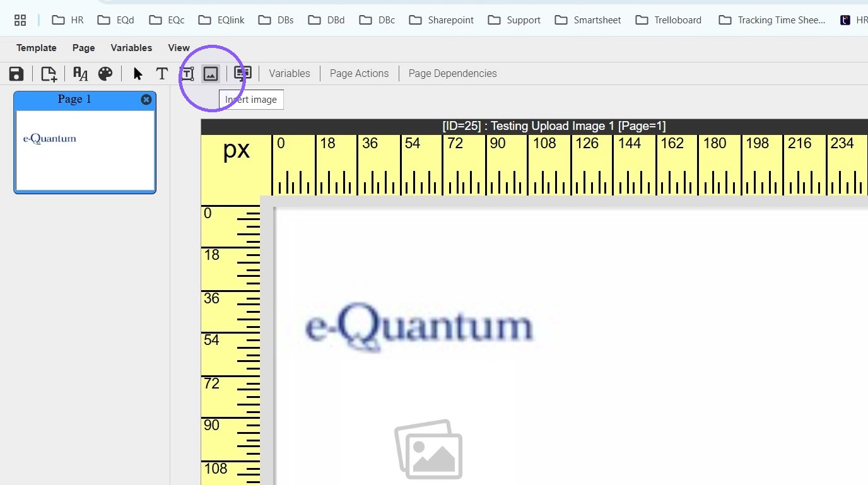Open the View menu
The height and width of the screenshot is (485, 868).
coord(179,48)
